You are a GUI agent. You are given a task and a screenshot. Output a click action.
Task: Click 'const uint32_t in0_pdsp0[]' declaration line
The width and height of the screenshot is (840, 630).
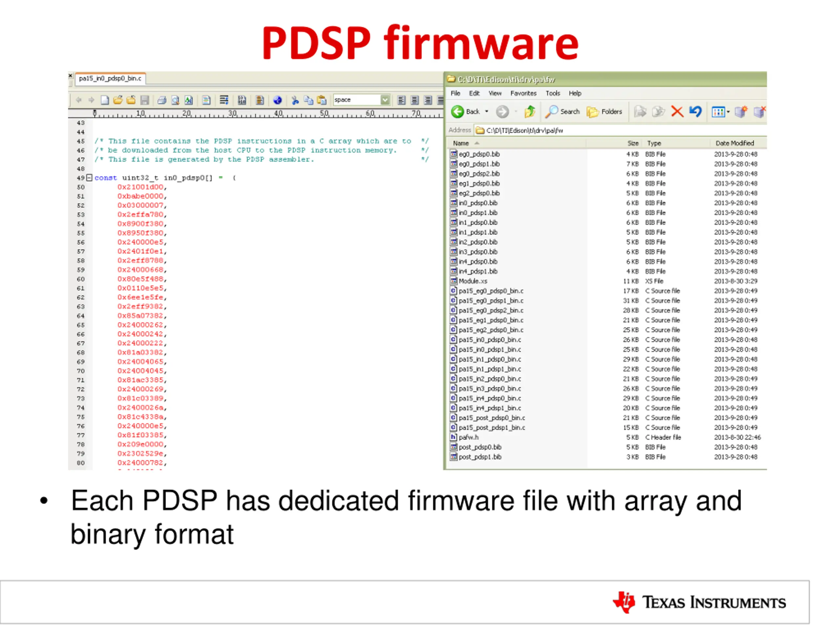tap(165, 178)
